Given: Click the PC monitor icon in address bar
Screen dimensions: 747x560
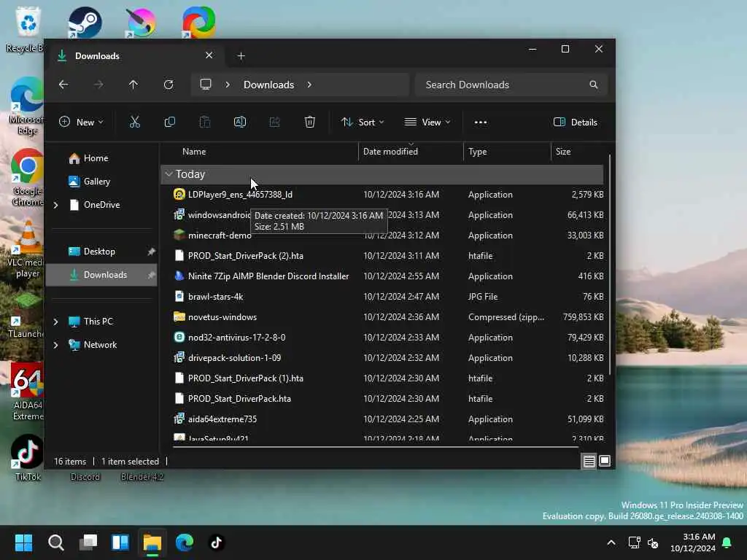Looking at the screenshot, I should pos(205,85).
